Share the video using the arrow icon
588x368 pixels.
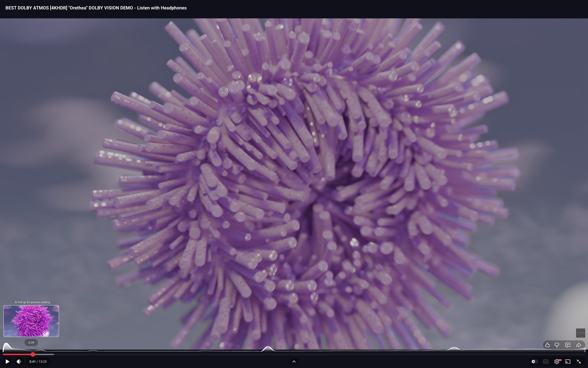click(579, 345)
